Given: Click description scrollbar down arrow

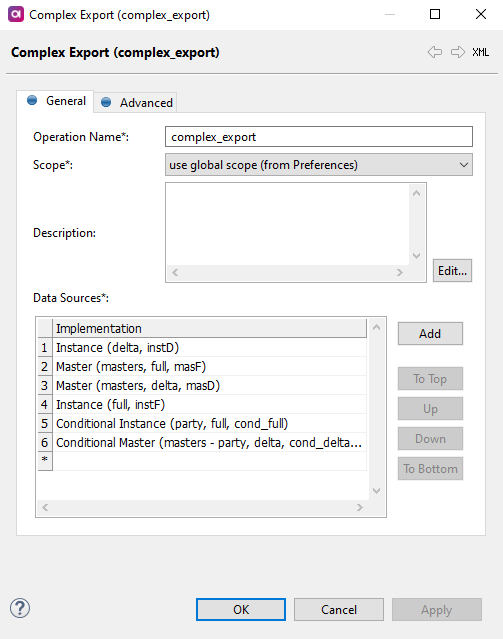Looking at the screenshot, I should [x=416, y=256].
